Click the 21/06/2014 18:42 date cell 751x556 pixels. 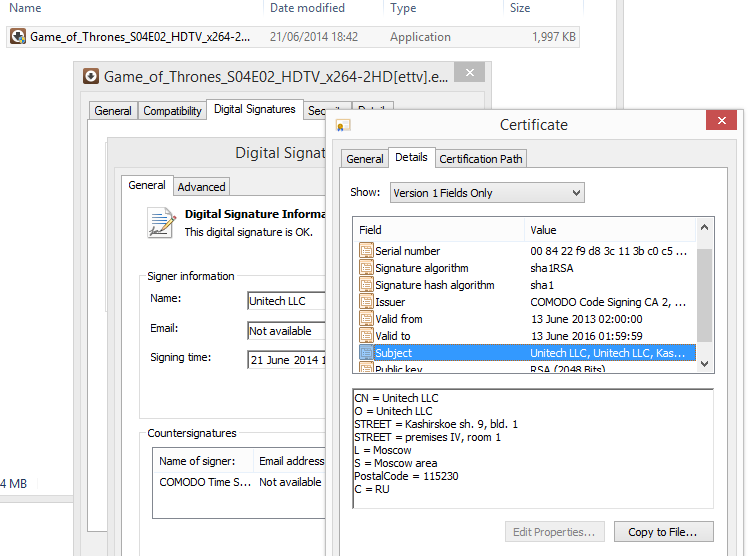coord(314,37)
